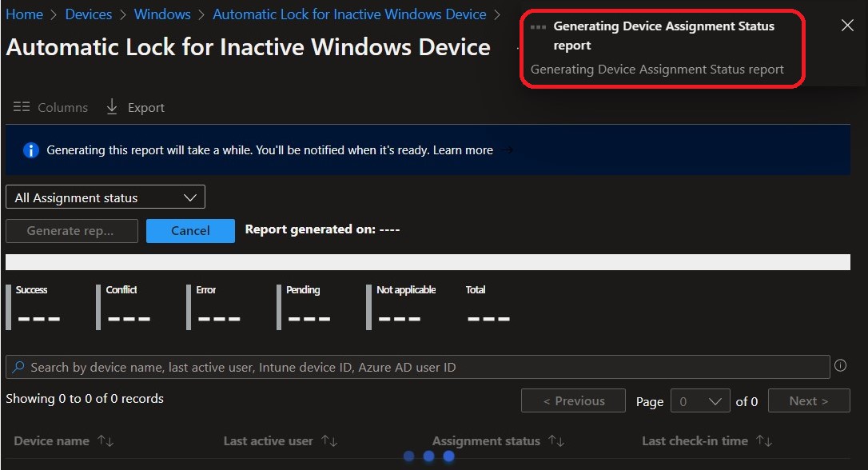Viewport: 868px width, 470px height.
Task: Click the info icon beside the search bar
Action: tap(840, 365)
